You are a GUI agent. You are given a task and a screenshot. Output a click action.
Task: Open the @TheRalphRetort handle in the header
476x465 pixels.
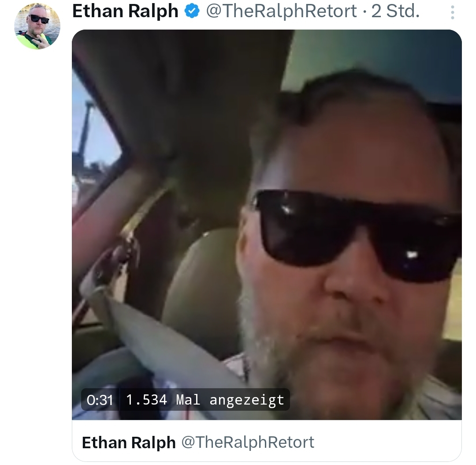[281, 11]
